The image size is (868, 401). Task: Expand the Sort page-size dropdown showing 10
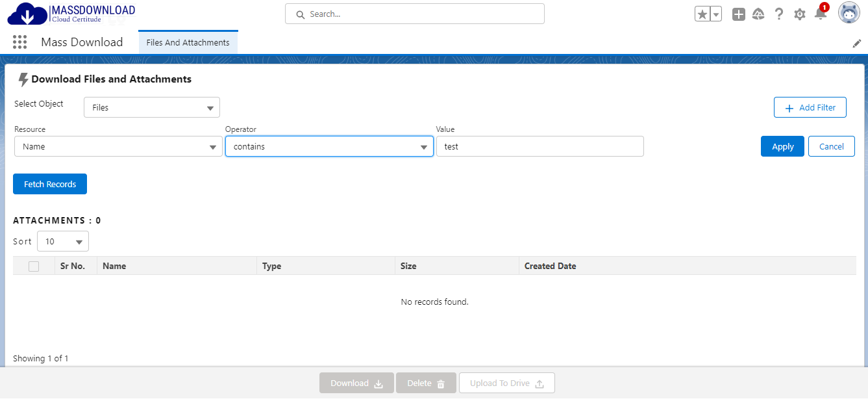pyautogui.click(x=63, y=241)
